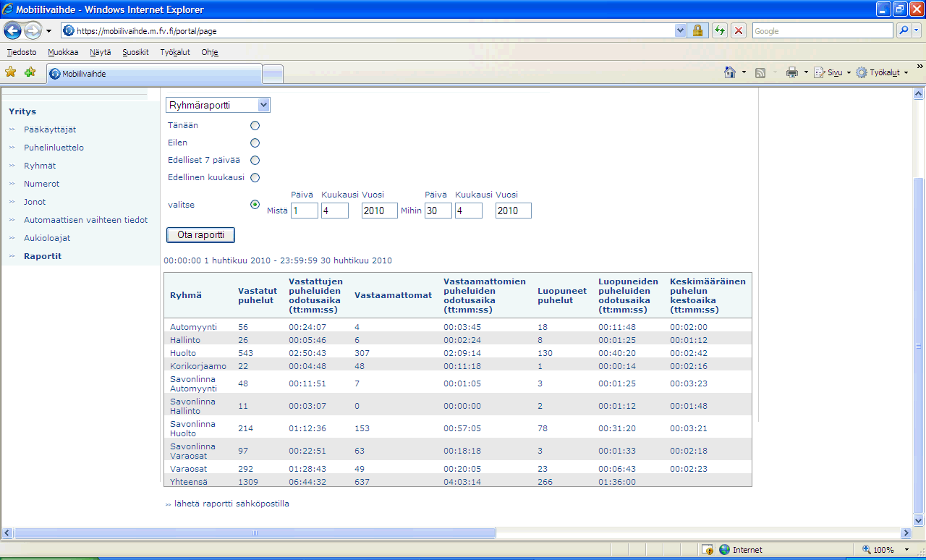Image resolution: width=926 pixels, height=560 pixels.
Task: Click the horizontal scrollbar thumb
Action: point(255,533)
